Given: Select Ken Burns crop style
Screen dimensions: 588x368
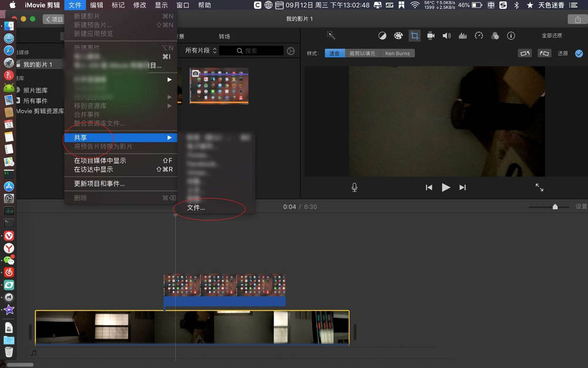Looking at the screenshot, I should pyautogui.click(x=397, y=54).
